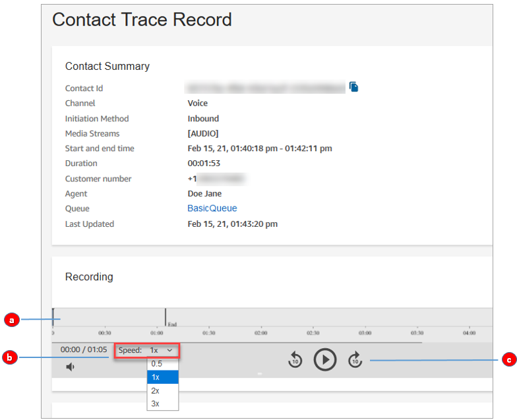Jump to 00:30 on the recording timeline

click(x=104, y=333)
